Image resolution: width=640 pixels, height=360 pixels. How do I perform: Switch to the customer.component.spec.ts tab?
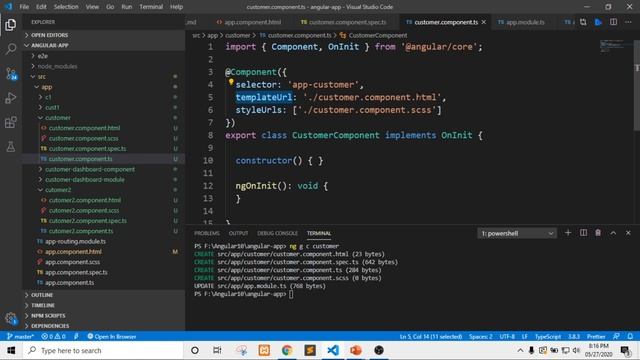[x=344, y=22]
